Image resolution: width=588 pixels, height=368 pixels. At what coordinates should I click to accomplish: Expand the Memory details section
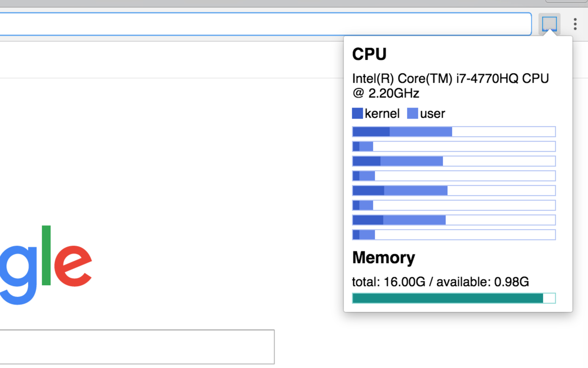pyautogui.click(x=383, y=258)
